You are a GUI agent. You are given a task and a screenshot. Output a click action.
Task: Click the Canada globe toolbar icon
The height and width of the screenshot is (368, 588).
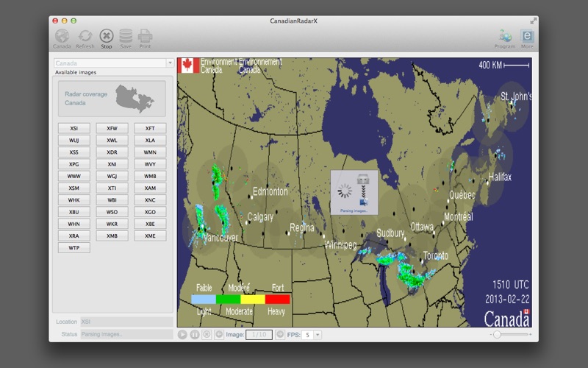(62, 35)
